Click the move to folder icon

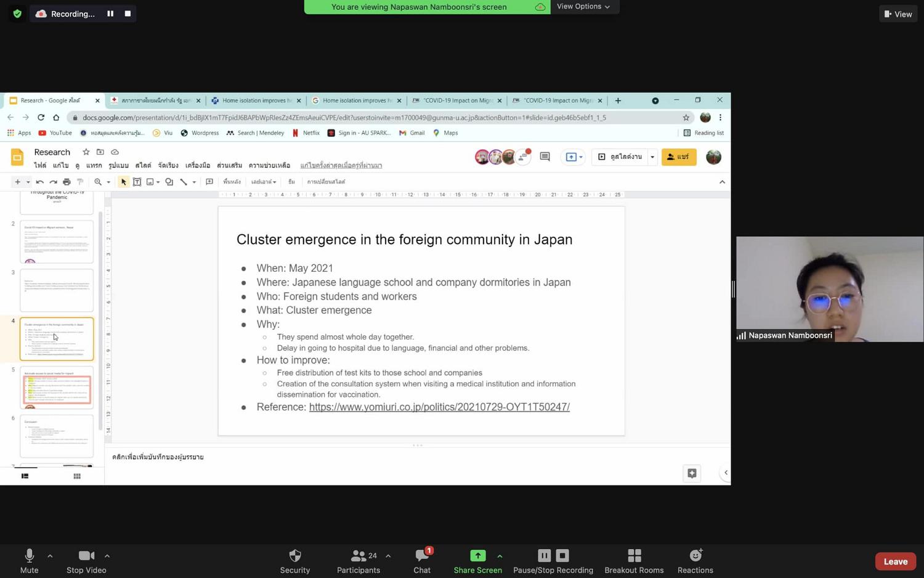click(x=100, y=152)
